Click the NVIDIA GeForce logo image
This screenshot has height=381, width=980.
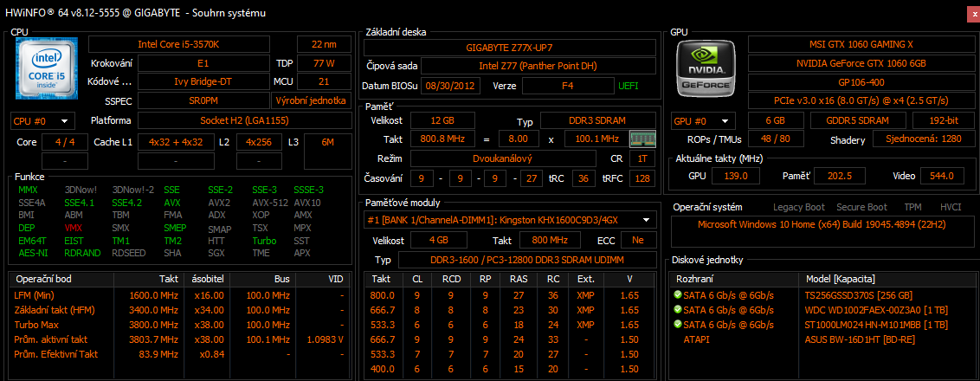pyautogui.click(x=706, y=67)
